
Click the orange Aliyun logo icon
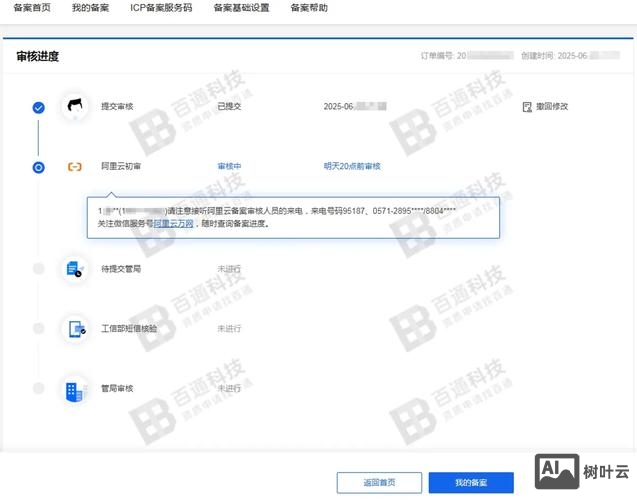coord(75,167)
